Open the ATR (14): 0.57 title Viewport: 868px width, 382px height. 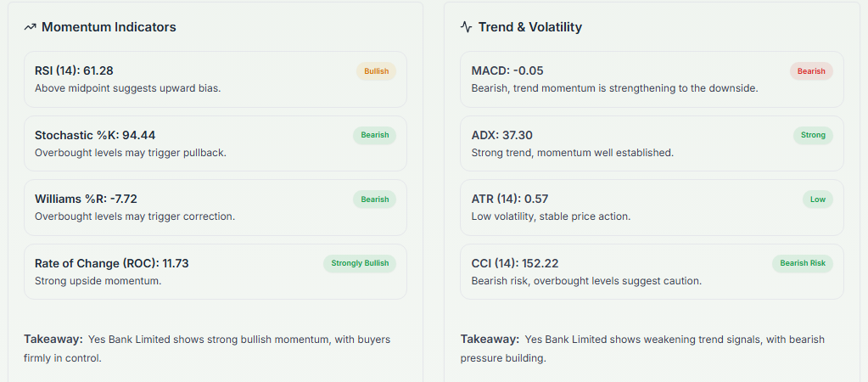click(509, 199)
